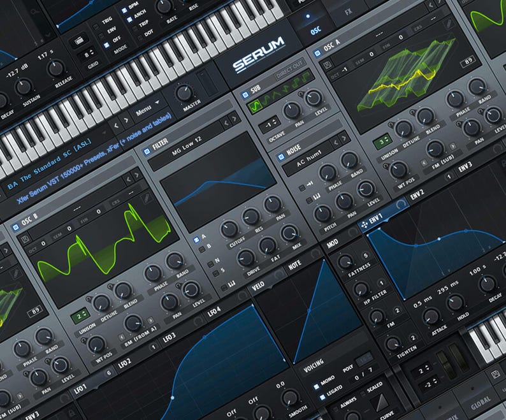Enable the DOT checkbox
Viewport: 506px width, 420px height.
(140, 38)
